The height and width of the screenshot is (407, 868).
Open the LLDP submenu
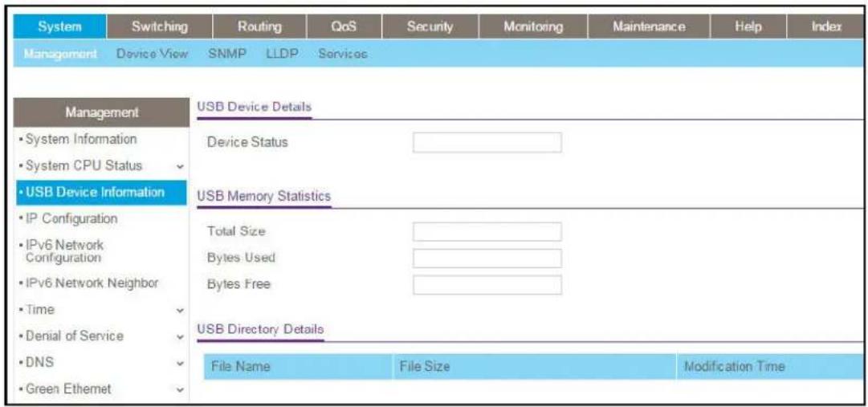pos(281,54)
